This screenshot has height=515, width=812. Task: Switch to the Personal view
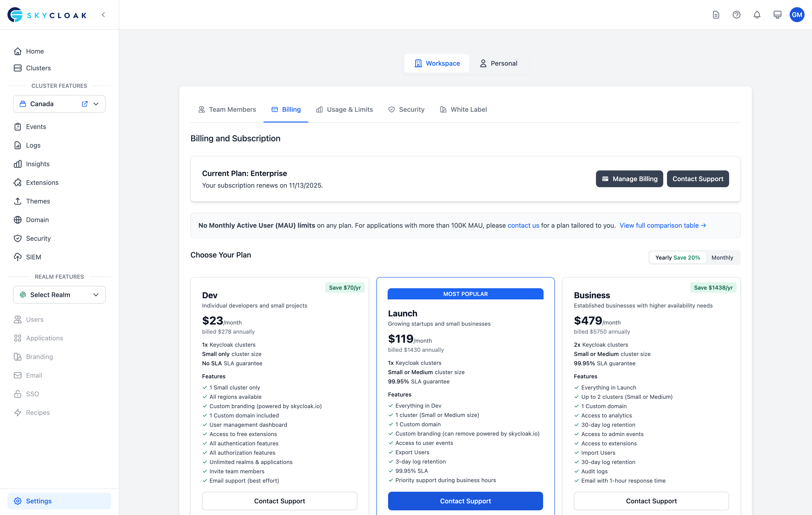tap(499, 63)
